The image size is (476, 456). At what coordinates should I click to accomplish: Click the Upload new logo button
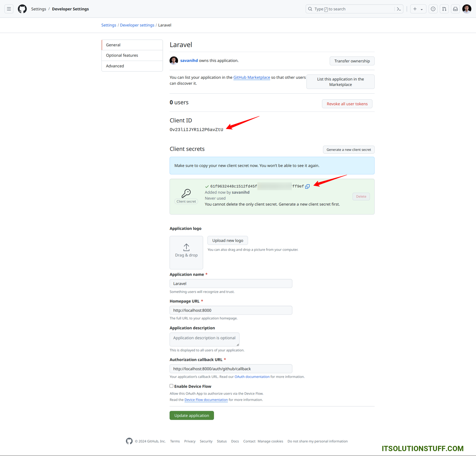228,240
